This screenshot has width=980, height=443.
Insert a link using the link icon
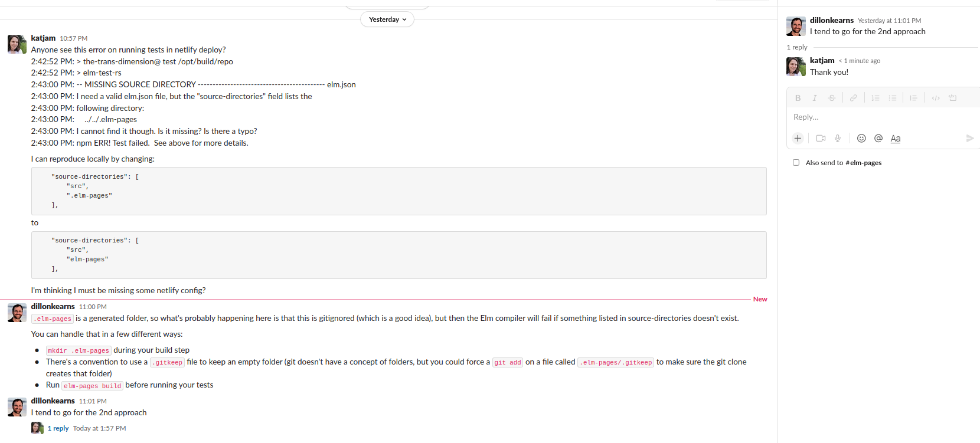pos(853,97)
